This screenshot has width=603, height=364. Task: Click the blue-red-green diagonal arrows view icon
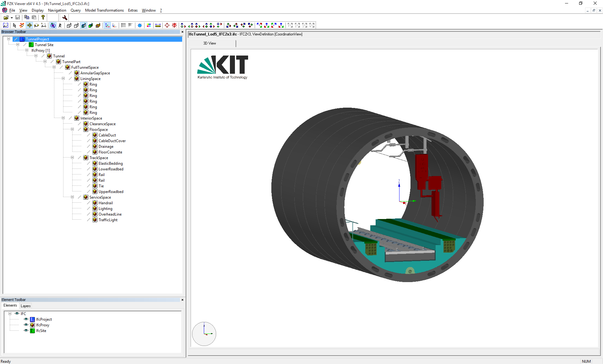click(259, 25)
